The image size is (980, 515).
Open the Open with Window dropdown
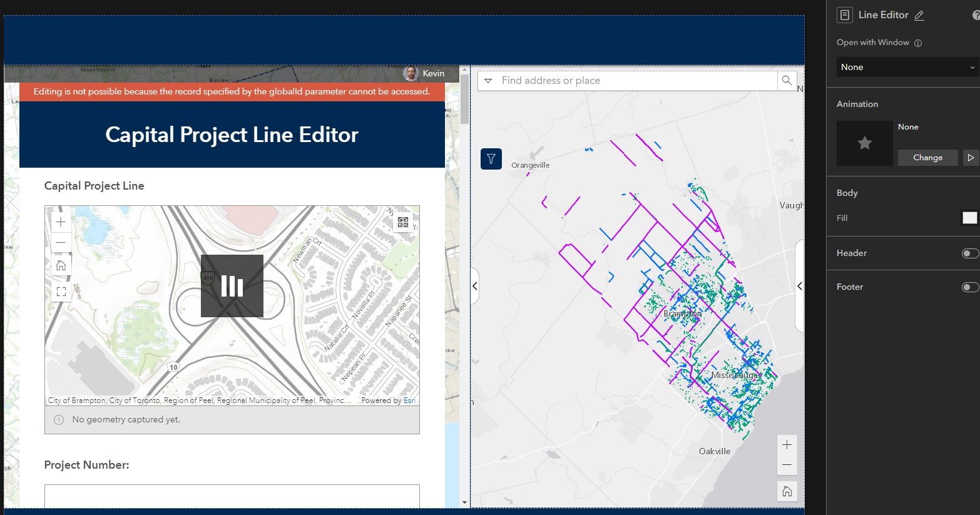point(907,67)
